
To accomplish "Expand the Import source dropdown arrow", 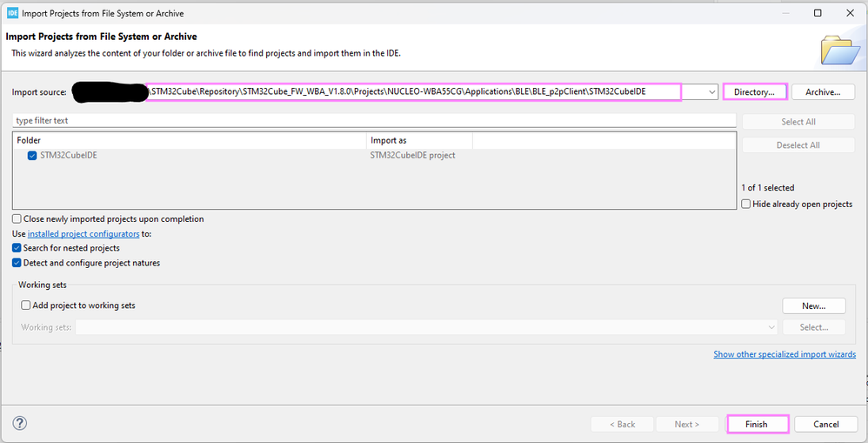I will (712, 92).
